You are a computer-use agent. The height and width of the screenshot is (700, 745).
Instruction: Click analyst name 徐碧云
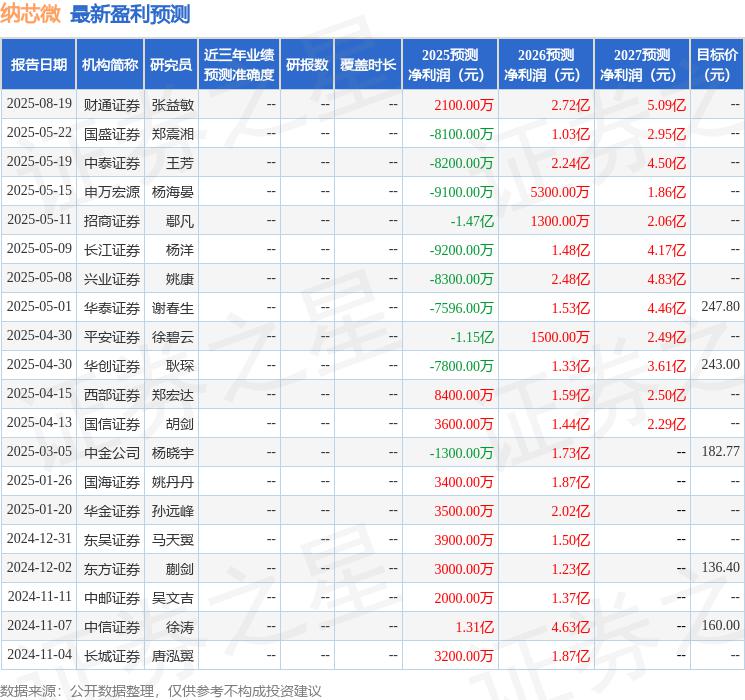[x=172, y=337]
